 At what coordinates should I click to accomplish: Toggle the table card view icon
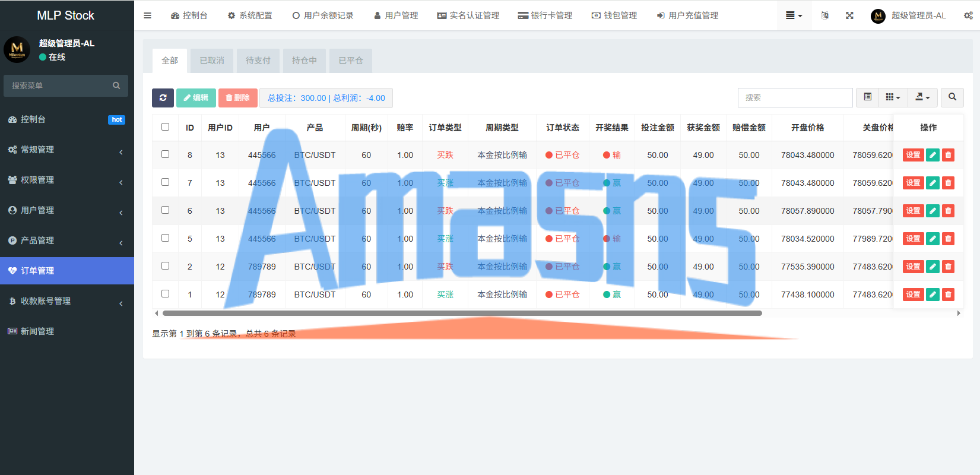click(868, 97)
